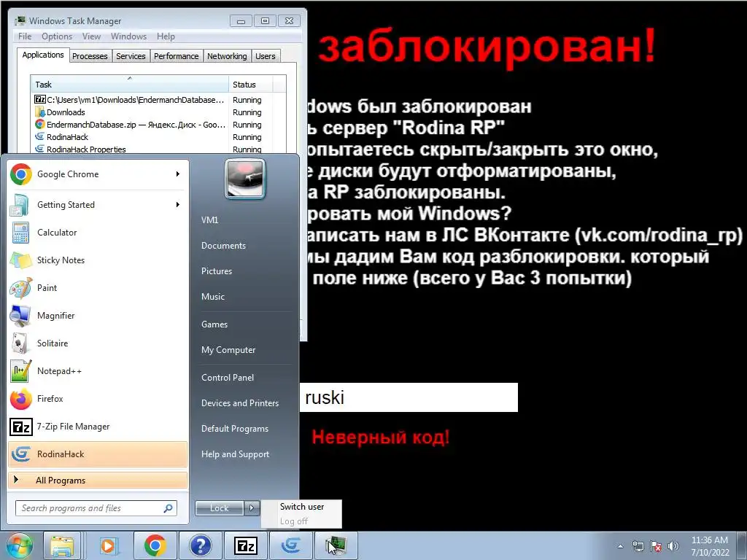The width and height of the screenshot is (747, 560).
Task: Open Calculator from the Start menu
Action: click(x=98, y=233)
